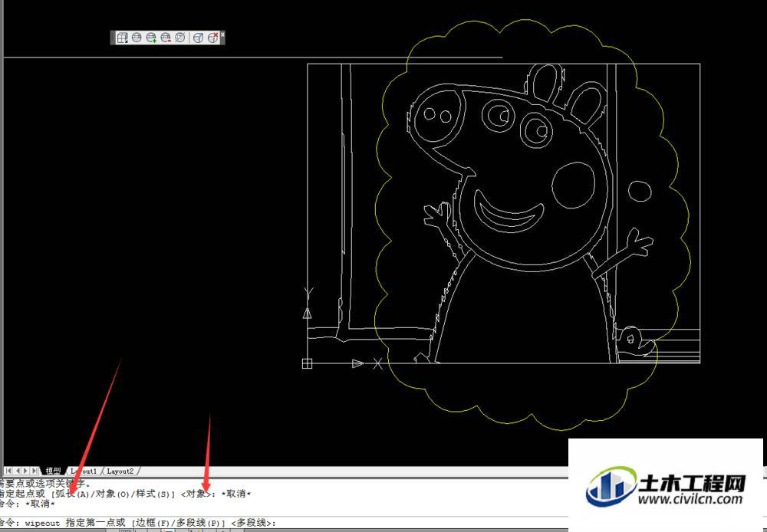767x532 pixels.
Task: Step to previous layout tab arrow
Action: click(17, 471)
